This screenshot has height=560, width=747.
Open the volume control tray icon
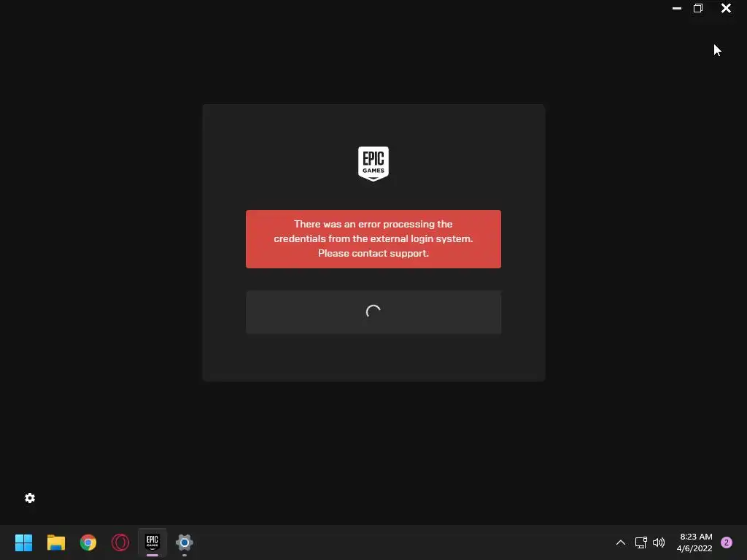659,542
